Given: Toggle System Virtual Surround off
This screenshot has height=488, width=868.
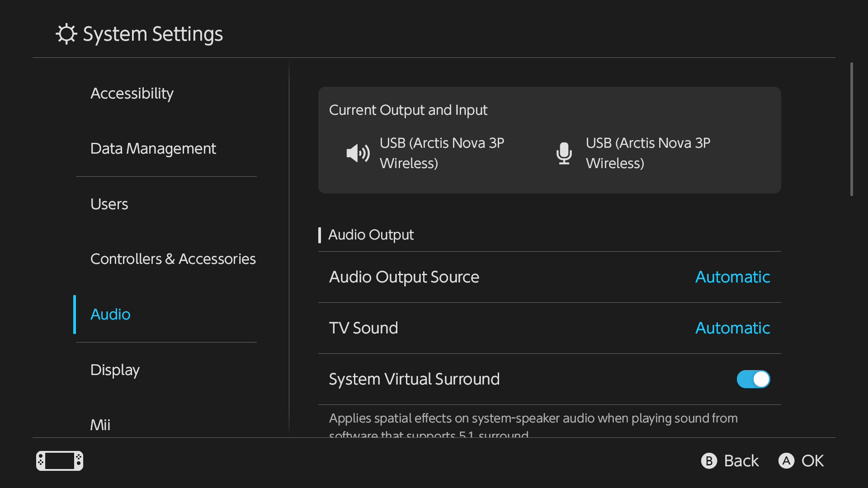Looking at the screenshot, I should pos(753,379).
